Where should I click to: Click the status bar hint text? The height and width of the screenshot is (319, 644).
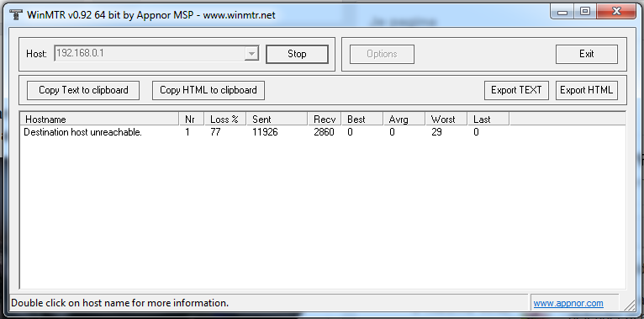tap(119, 303)
